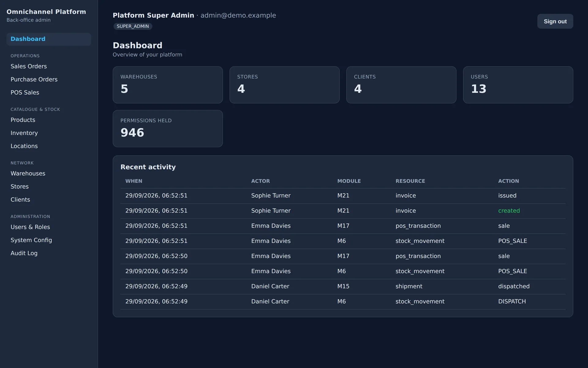This screenshot has width=588, height=368.
Task: Navigate to Inventory
Action: [x=24, y=133]
